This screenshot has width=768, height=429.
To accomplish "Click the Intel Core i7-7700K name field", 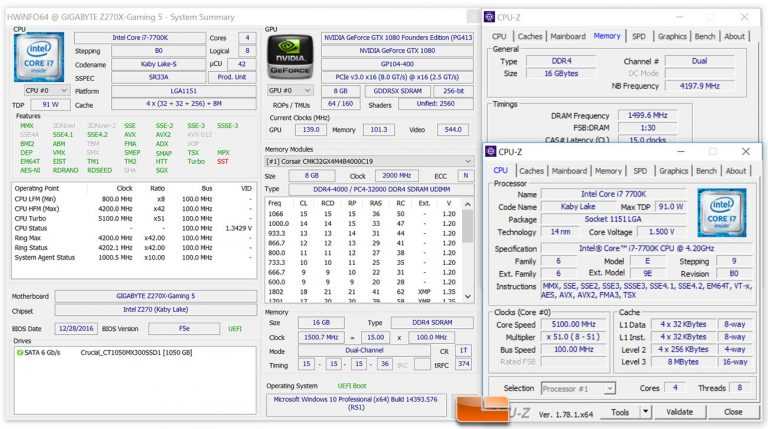I will coord(140,38).
